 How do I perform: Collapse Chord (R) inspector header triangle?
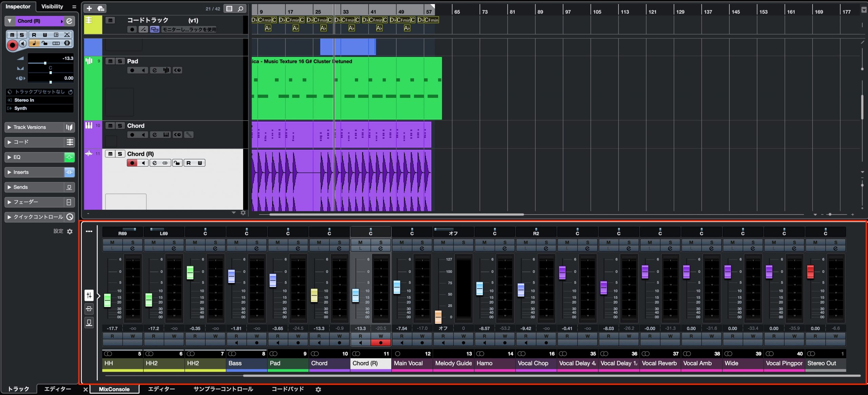(9, 21)
